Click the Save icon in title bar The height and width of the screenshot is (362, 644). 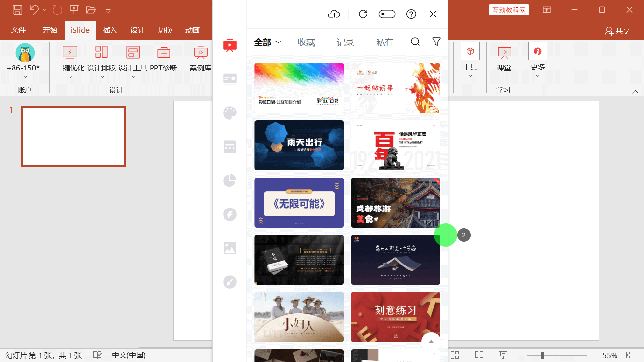click(17, 10)
